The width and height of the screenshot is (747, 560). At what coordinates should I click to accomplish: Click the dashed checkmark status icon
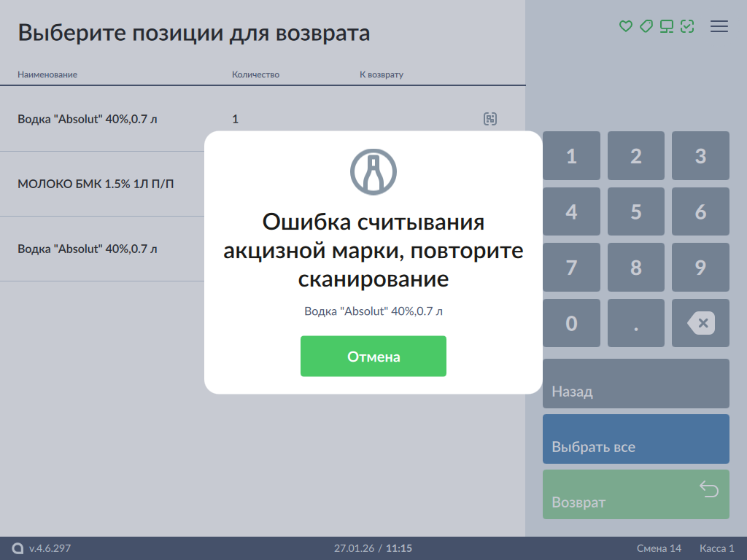(686, 26)
